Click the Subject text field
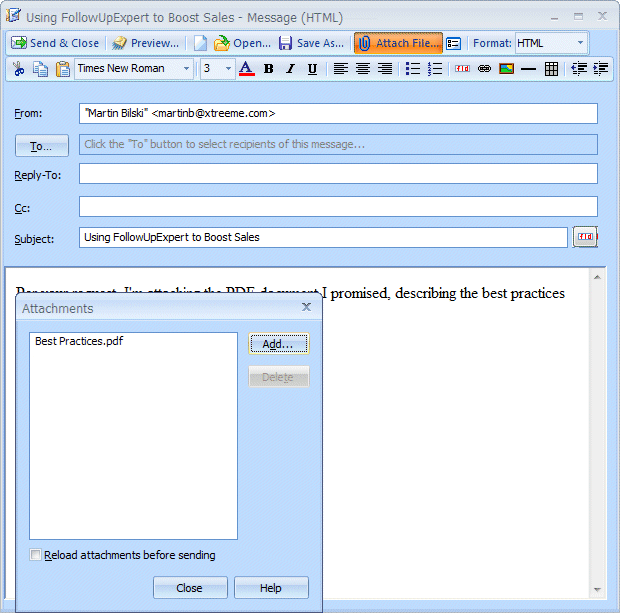 tap(323, 237)
